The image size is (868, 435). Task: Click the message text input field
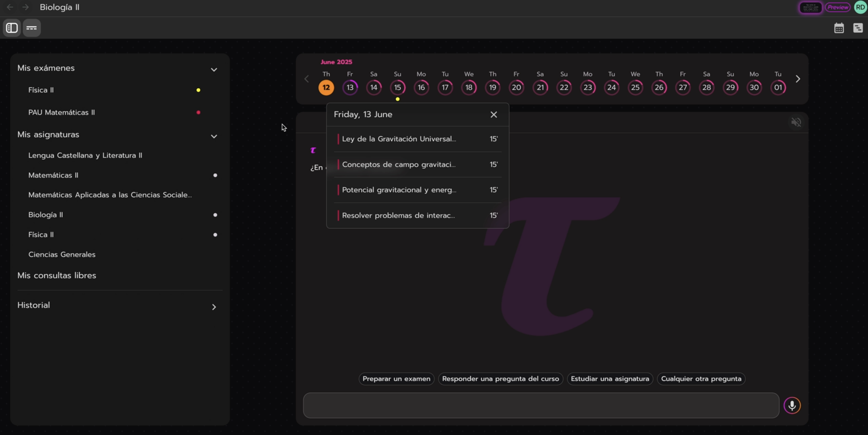541,405
